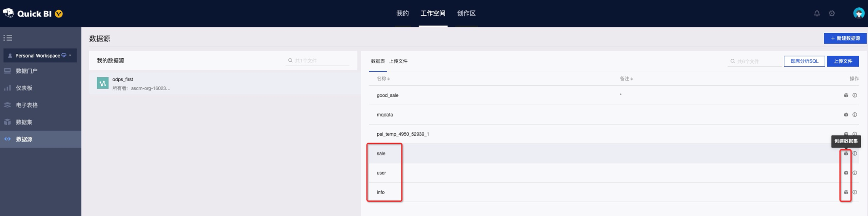Select the 数据表 tab
This screenshot has height=216, width=868.
(x=378, y=61)
